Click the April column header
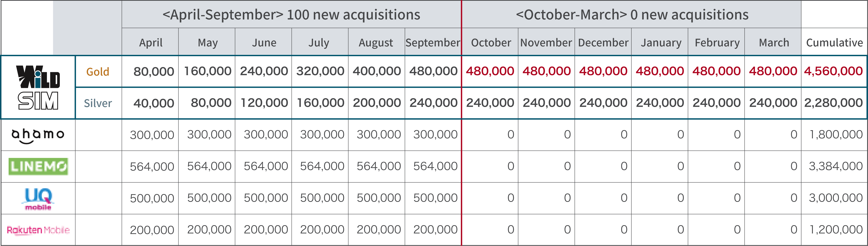Screen dimensions: 868x246 pos(151,43)
